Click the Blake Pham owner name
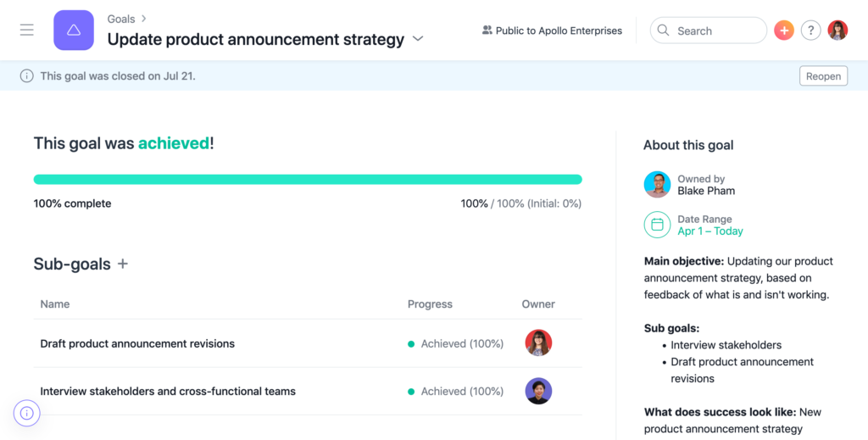868x440 pixels. (706, 191)
